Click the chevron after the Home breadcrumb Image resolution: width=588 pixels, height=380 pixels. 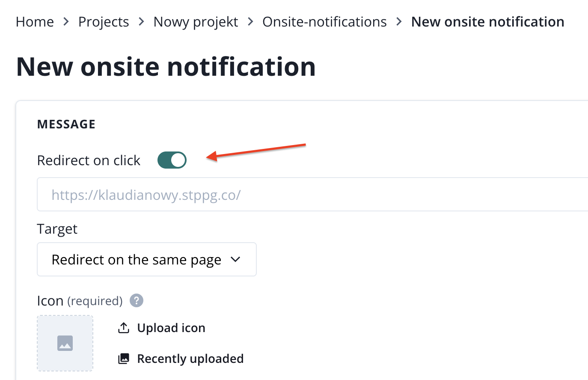pyautogui.click(x=66, y=22)
